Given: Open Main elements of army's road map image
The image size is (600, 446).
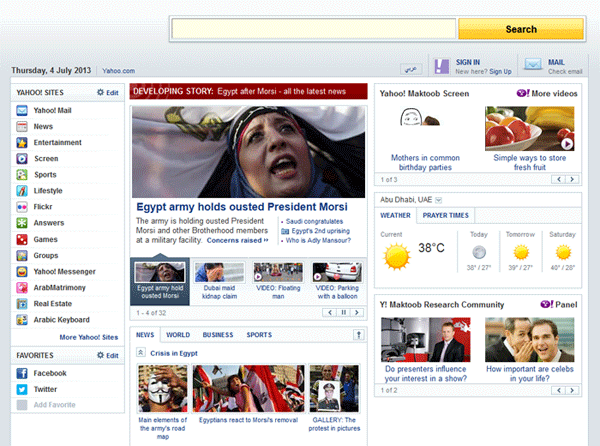Looking at the screenshot, I should [x=163, y=389].
